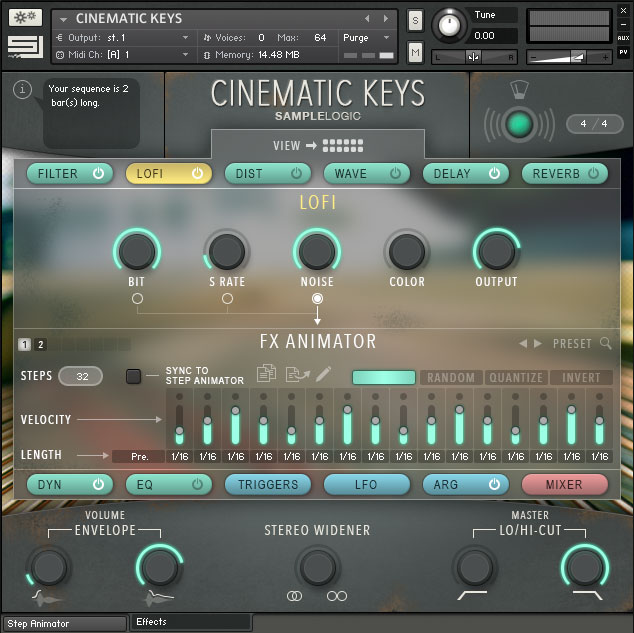Click the info icon beside sequence message

coord(22,91)
